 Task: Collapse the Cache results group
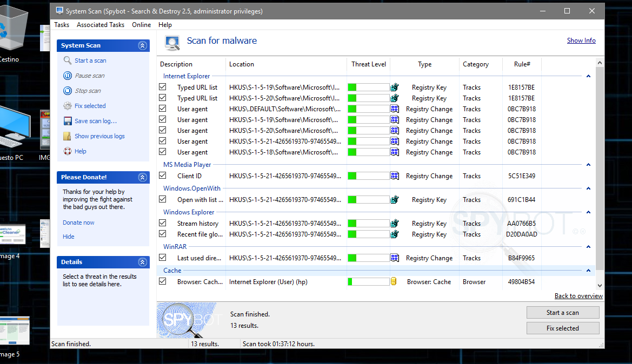tap(588, 271)
